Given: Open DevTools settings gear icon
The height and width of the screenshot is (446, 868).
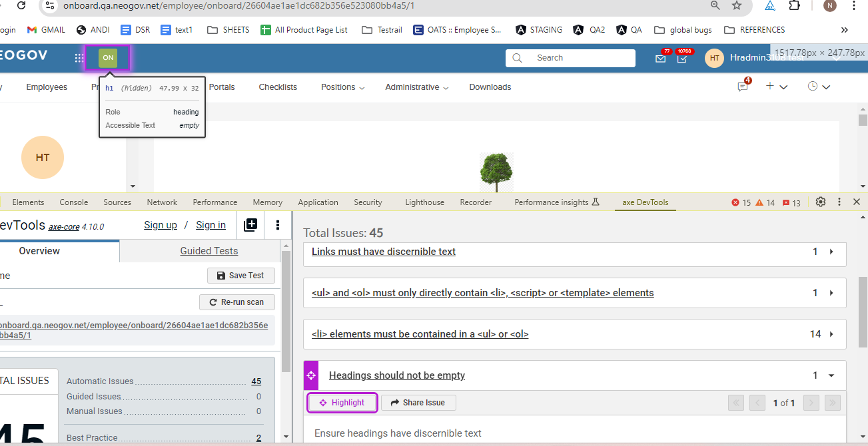Looking at the screenshot, I should point(821,202).
